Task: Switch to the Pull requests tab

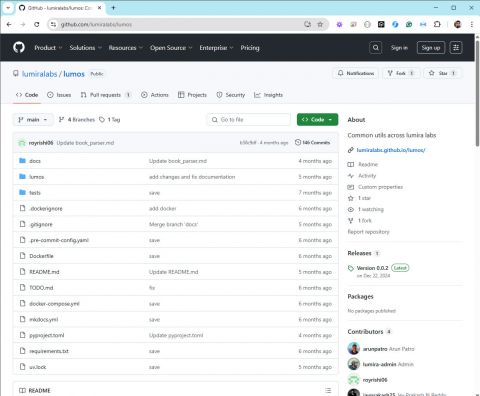Action: coord(105,95)
